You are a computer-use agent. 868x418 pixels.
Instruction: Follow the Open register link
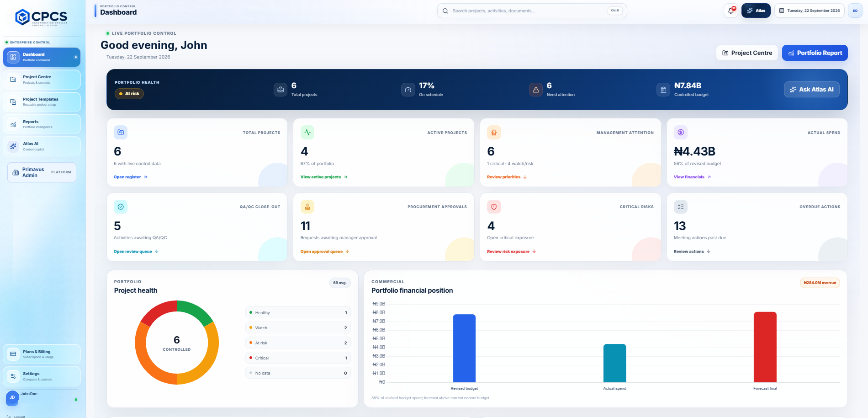[x=130, y=177]
